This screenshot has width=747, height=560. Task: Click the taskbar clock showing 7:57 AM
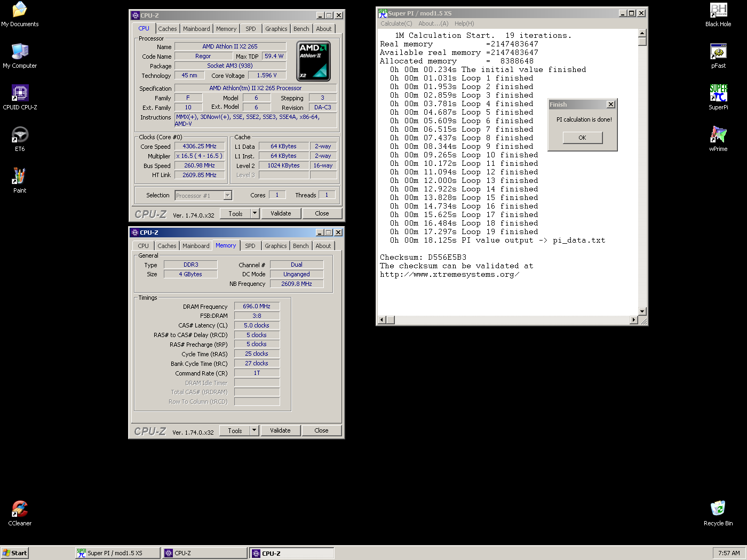tap(729, 553)
